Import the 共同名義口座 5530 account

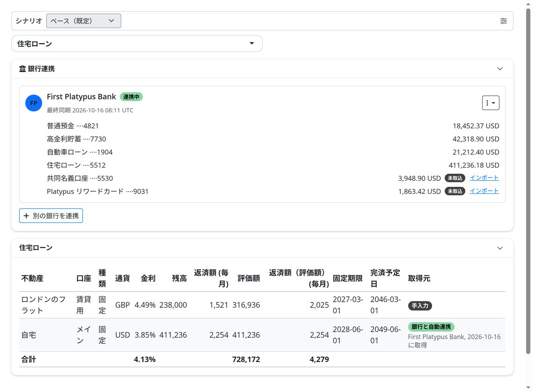(484, 178)
